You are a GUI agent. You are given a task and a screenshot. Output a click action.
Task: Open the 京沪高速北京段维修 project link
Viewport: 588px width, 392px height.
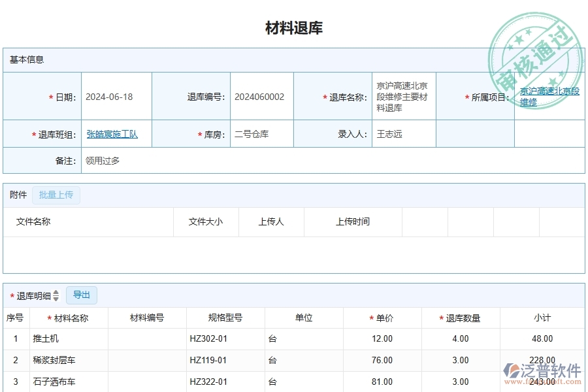547,95
